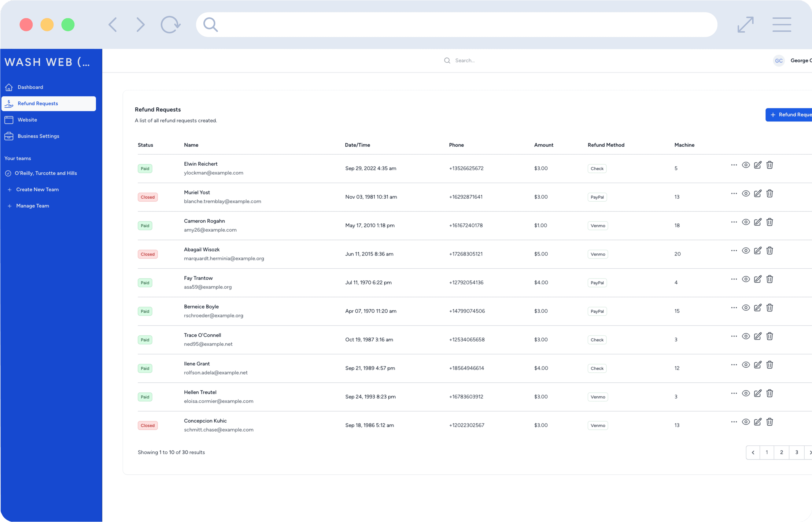Image resolution: width=812 pixels, height=522 pixels.
Task: Edit Hellen Treutel's refund request
Action: pyautogui.click(x=758, y=393)
